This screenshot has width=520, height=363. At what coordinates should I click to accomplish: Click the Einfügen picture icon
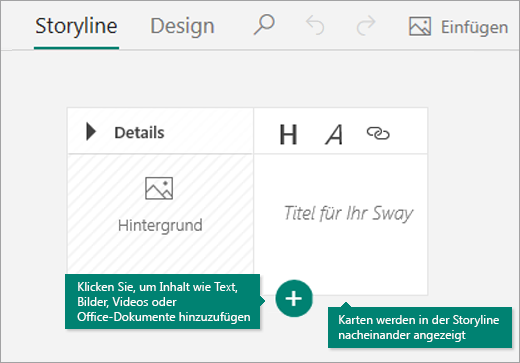tap(420, 26)
